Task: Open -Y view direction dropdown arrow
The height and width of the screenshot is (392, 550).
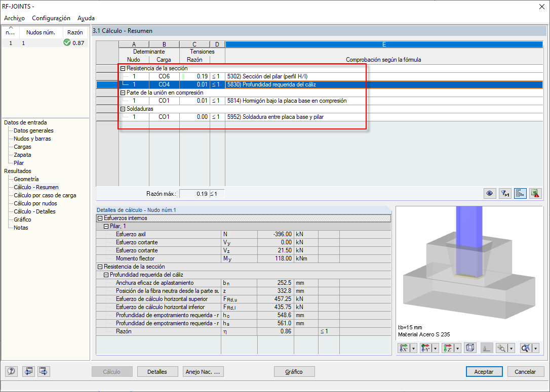Action: 436,348
